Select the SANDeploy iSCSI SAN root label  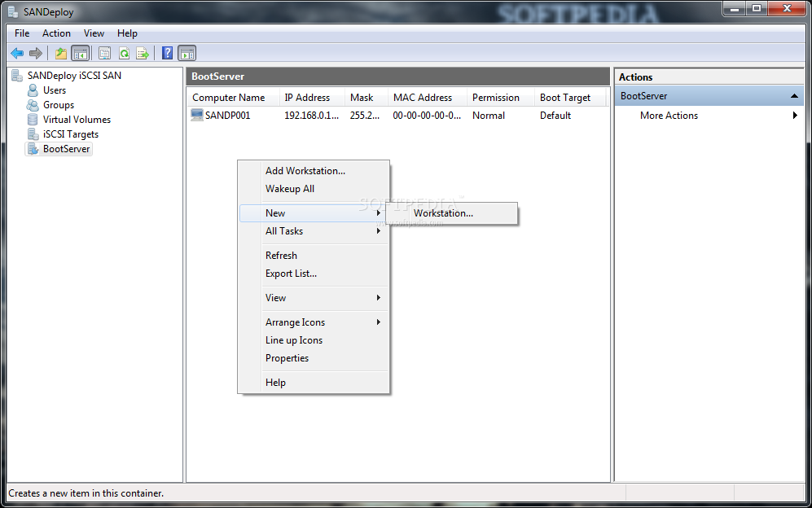pos(74,76)
